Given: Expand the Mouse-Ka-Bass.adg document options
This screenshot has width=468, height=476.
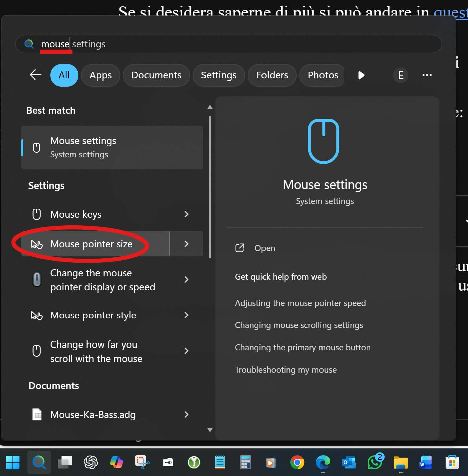Looking at the screenshot, I should click(x=186, y=415).
